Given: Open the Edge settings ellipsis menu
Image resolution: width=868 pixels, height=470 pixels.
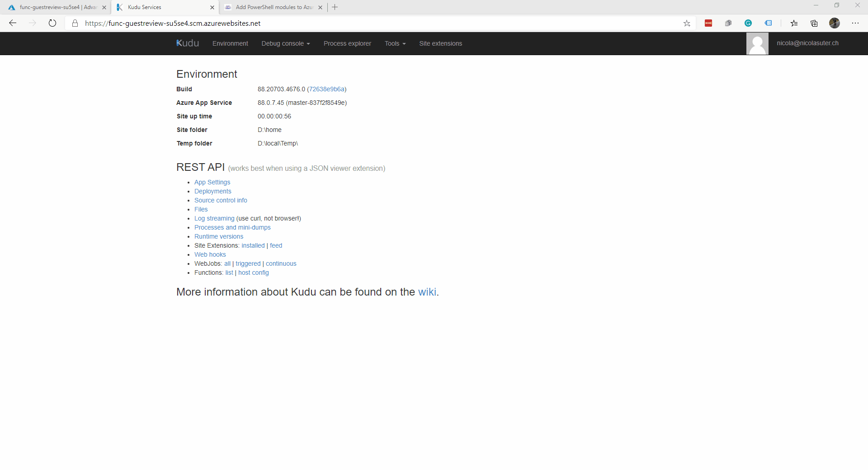Looking at the screenshot, I should pos(856,23).
